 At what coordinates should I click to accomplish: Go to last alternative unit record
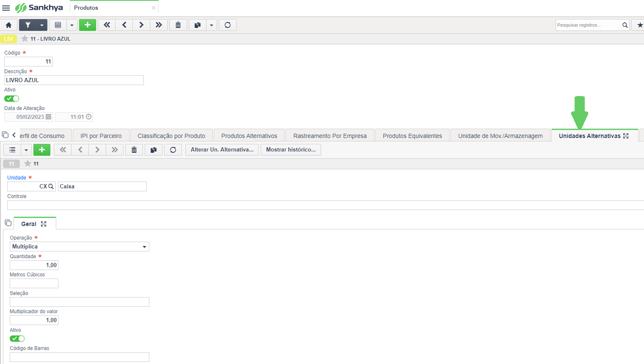tap(115, 150)
